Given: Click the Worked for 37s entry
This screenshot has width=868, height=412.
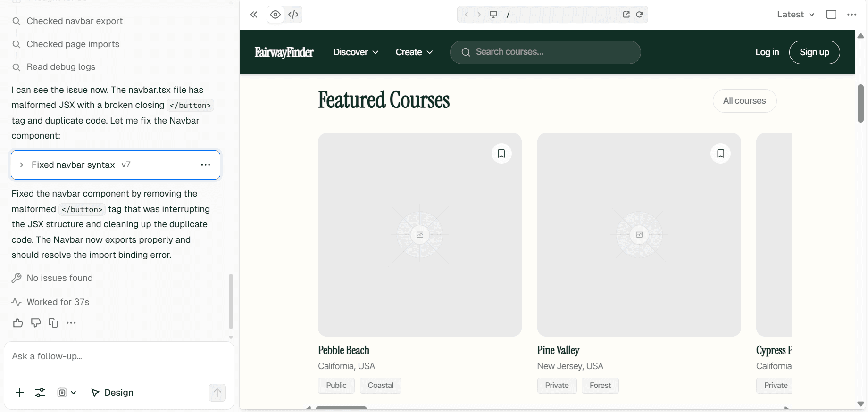Looking at the screenshot, I should click(x=50, y=302).
